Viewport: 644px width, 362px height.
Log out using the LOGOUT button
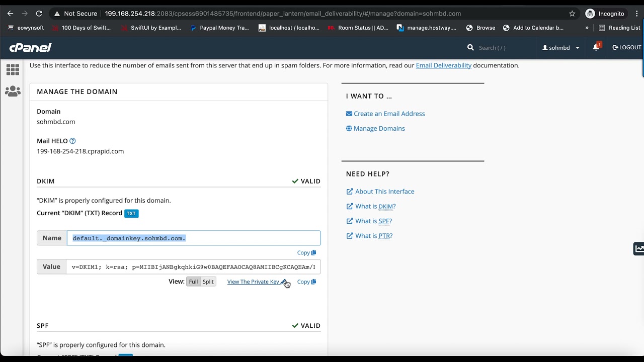click(x=627, y=47)
